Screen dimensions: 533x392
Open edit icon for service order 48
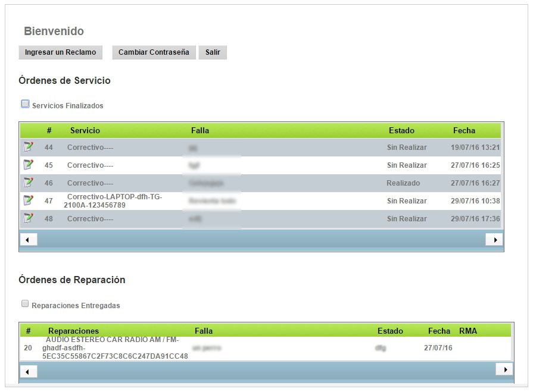tap(28, 218)
